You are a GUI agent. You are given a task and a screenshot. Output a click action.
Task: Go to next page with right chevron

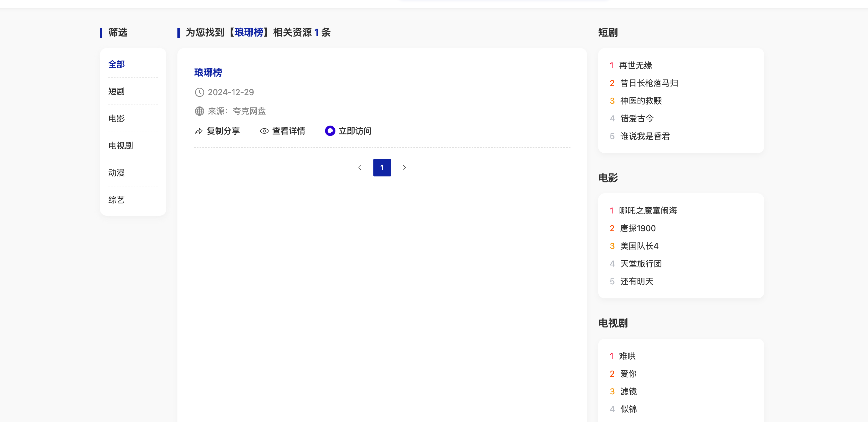tap(404, 168)
